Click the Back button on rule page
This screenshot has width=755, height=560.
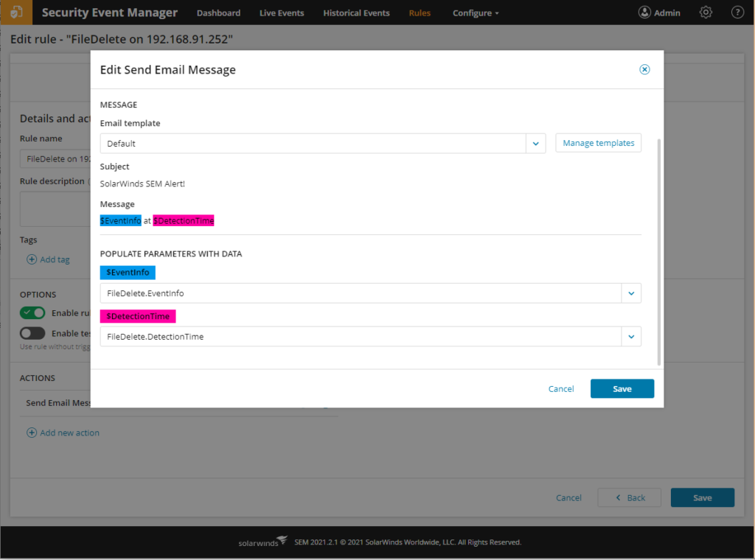click(x=630, y=497)
